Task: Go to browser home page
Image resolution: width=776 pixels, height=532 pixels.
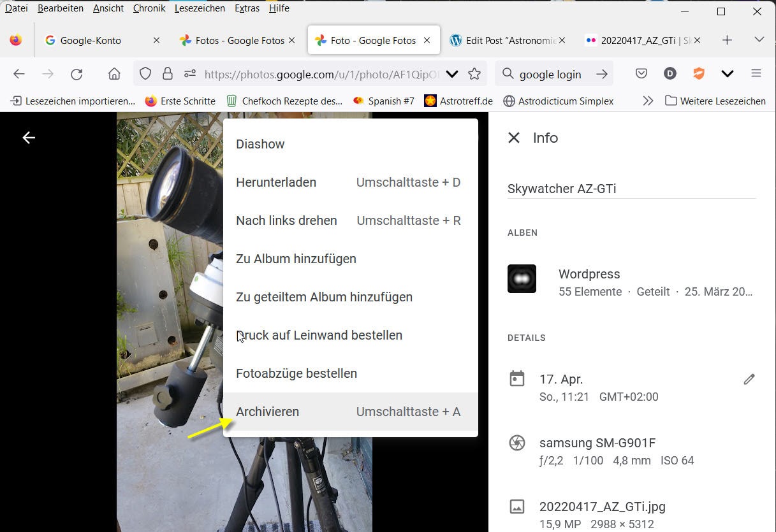Action: (x=114, y=74)
